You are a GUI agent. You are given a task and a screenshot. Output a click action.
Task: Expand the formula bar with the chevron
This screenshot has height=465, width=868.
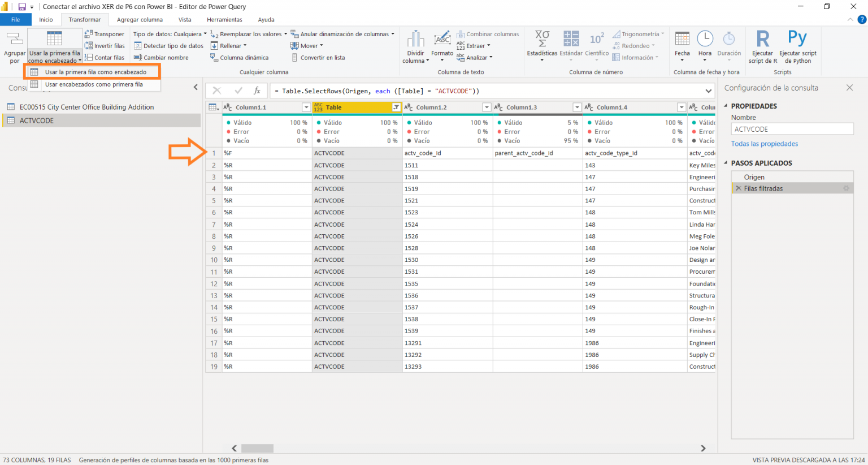click(708, 90)
